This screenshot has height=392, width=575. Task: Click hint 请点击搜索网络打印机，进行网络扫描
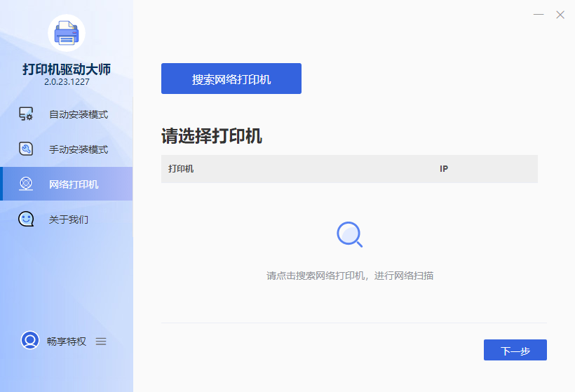350,276
